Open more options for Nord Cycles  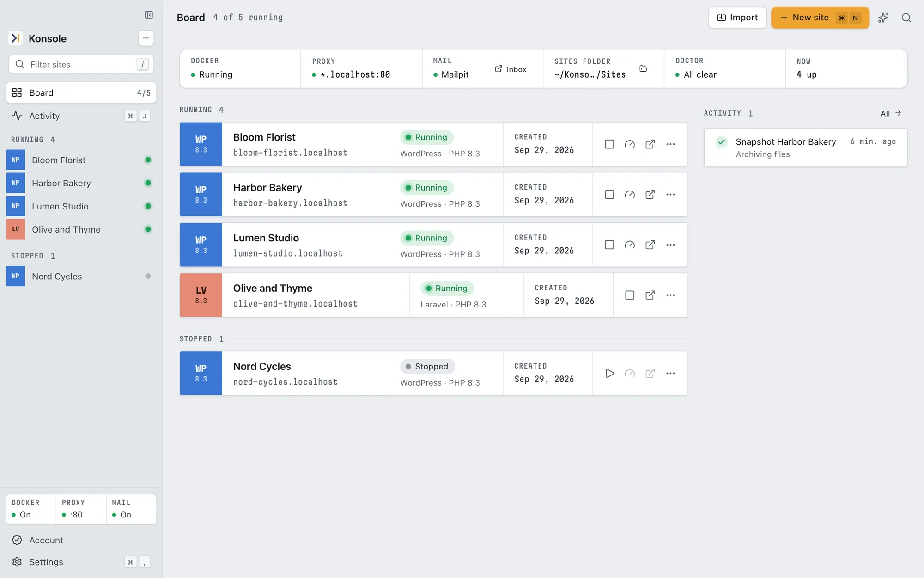click(x=670, y=374)
